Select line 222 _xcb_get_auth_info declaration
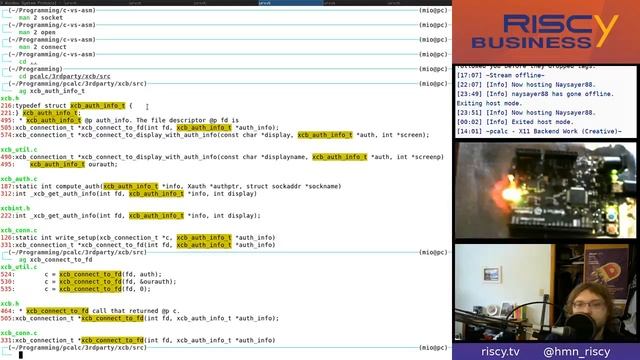640x360 pixels. (x=131, y=216)
